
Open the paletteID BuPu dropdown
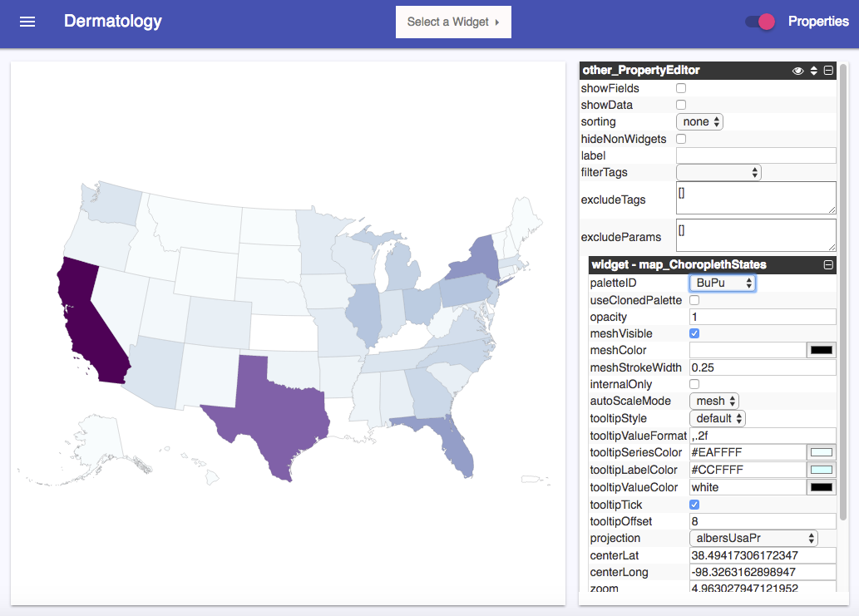[723, 283]
